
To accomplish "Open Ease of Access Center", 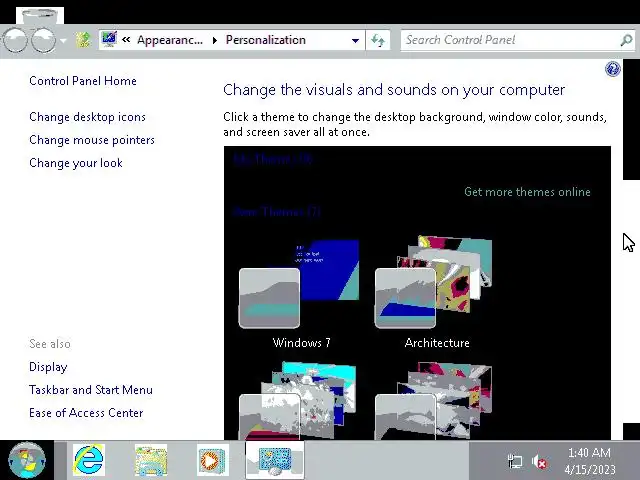I will click(86, 413).
